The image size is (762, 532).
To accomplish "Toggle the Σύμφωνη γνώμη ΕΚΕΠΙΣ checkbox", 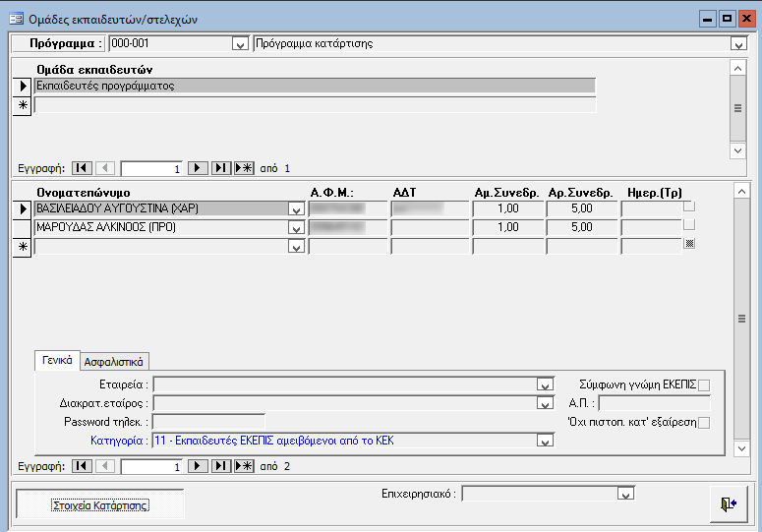I will [x=703, y=384].
